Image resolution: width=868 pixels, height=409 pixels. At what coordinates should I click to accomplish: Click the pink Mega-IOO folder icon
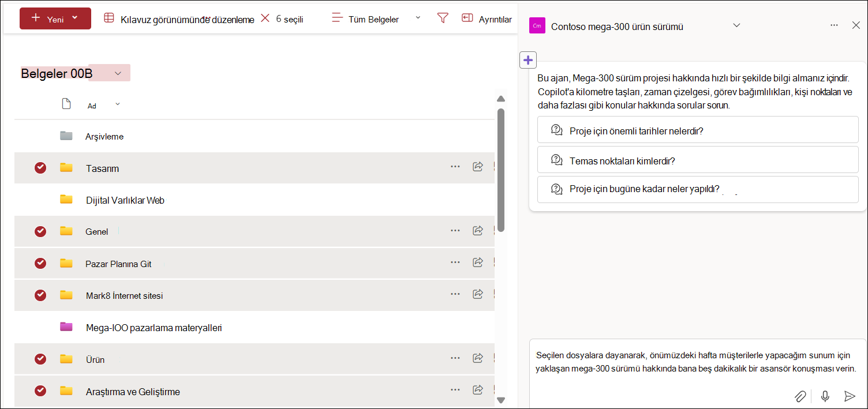coord(66,327)
